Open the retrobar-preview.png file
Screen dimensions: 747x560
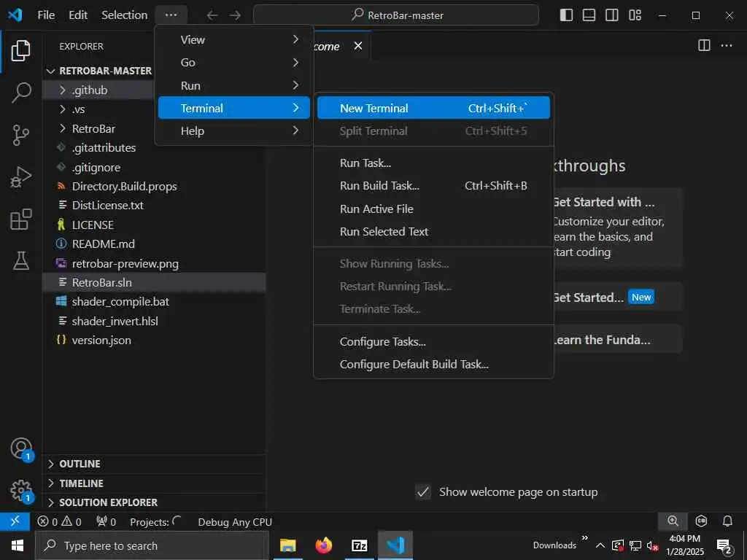click(x=125, y=263)
